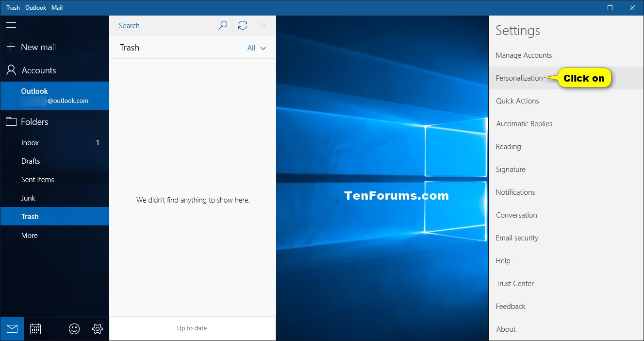Open Conversation settings
This screenshot has width=644, height=341.
(566, 215)
